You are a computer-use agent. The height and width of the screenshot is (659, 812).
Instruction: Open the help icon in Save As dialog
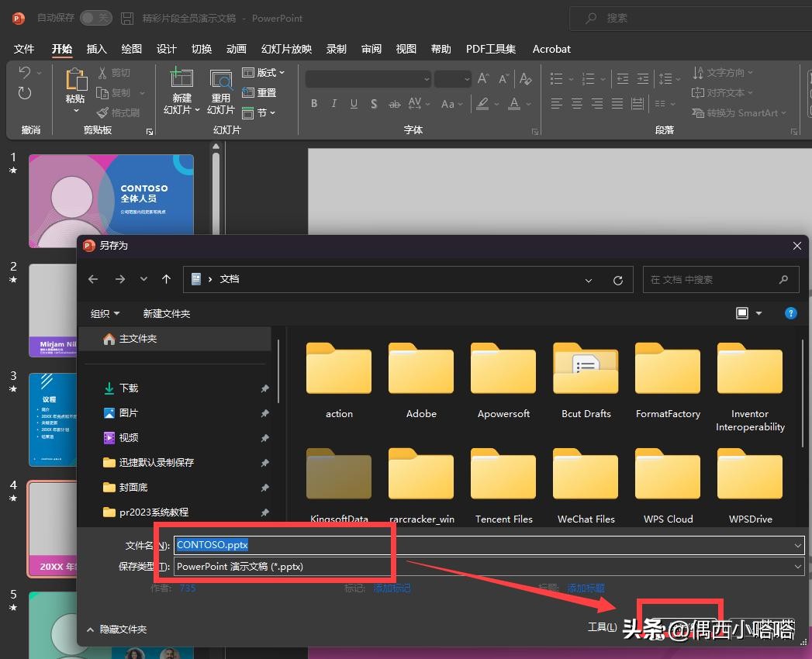(790, 313)
